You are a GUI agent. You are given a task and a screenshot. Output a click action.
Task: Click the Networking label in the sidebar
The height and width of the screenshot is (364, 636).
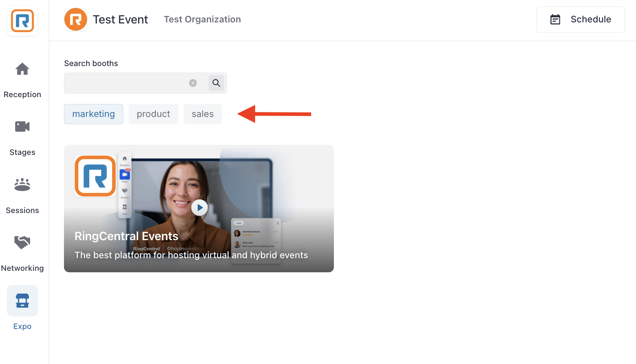(x=22, y=268)
